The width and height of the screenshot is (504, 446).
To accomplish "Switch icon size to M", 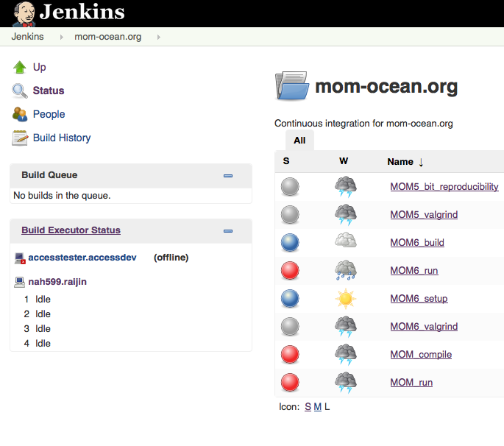I will pyautogui.click(x=318, y=407).
